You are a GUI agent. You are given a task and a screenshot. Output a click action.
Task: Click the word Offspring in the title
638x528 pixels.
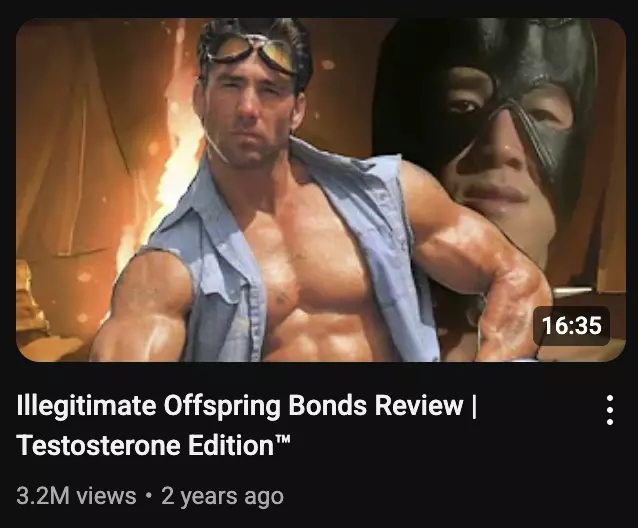222,407
